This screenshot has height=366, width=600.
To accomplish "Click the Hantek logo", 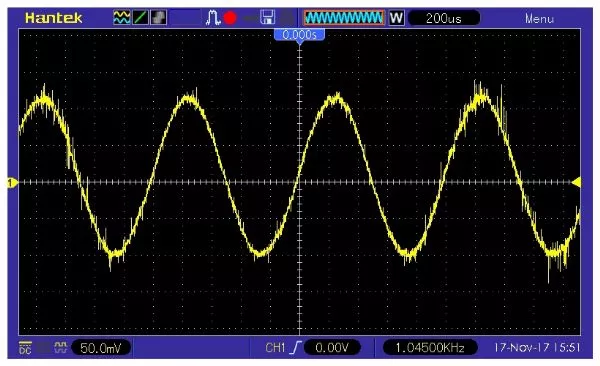I will (x=54, y=18).
